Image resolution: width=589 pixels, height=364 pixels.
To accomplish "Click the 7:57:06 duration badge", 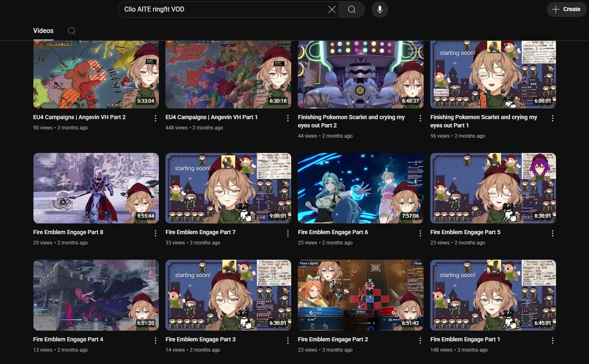I will pyautogui.click(x=410, y=216).
